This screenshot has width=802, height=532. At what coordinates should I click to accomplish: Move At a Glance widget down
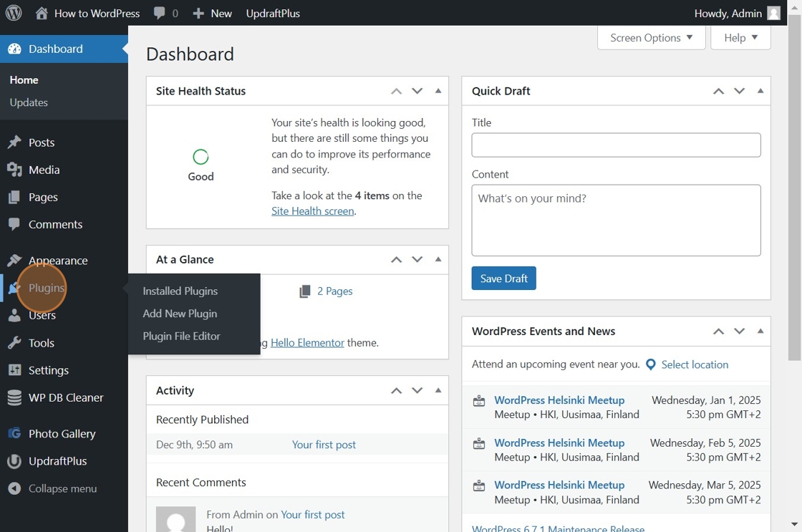417,259
